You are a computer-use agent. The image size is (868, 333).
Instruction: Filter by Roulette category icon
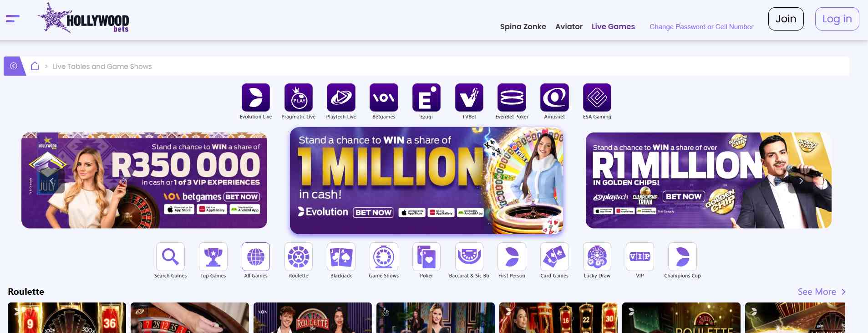point(299,257)
